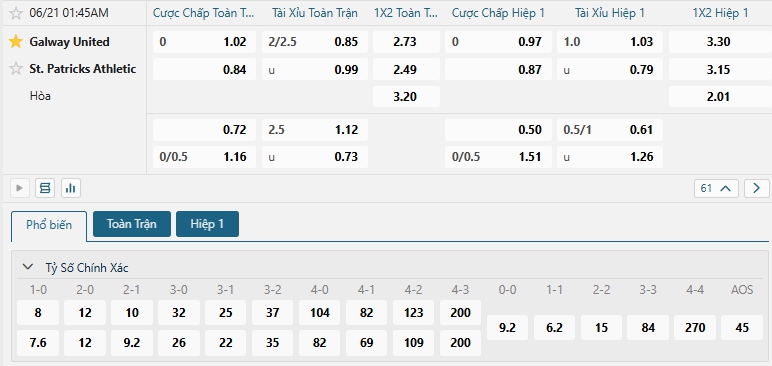Favorite St. Patricks Athletic via its star icon

(16, 68)
